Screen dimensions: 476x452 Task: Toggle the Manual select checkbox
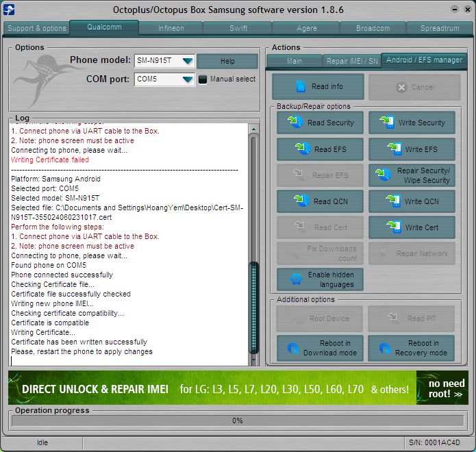point(203,79)
